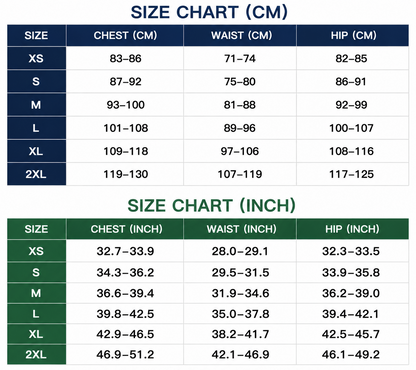Image resolution: width=416 pixels, height=370 pixels.
Task: Select the CHEST (INCH) column header
Action: click(x=125, y=229)
